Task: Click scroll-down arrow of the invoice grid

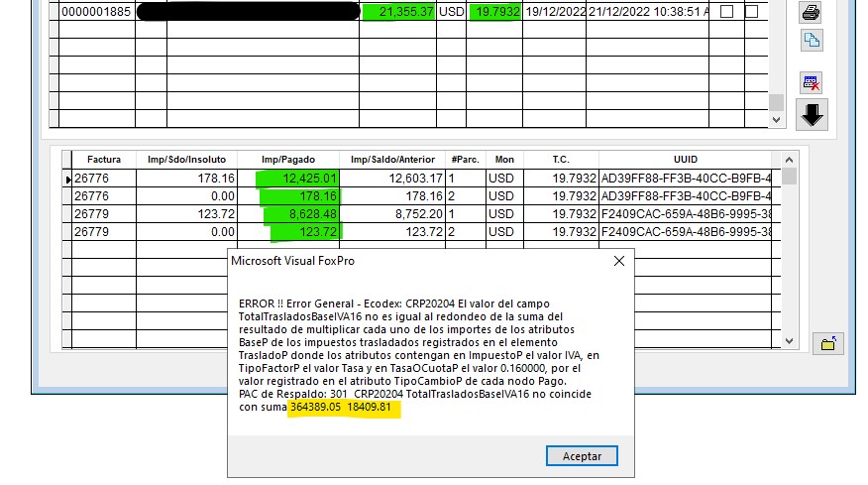Action: pos(790,341)
